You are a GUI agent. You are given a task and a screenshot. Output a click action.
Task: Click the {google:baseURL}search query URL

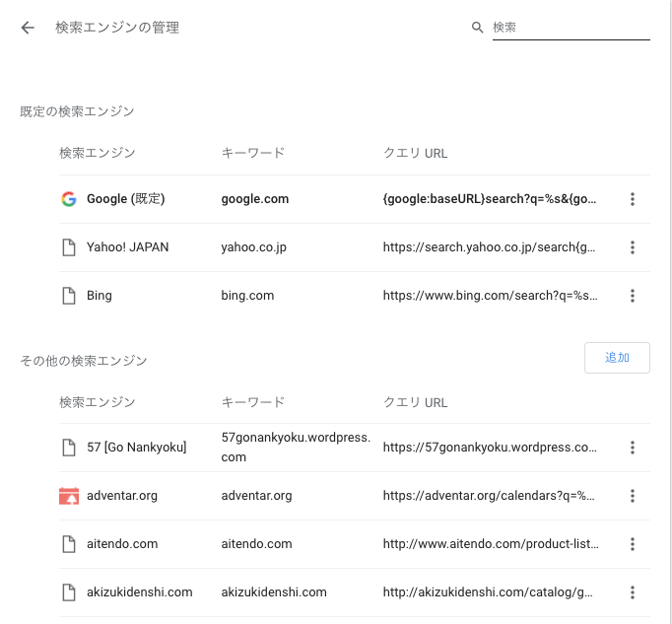point(490,199)
